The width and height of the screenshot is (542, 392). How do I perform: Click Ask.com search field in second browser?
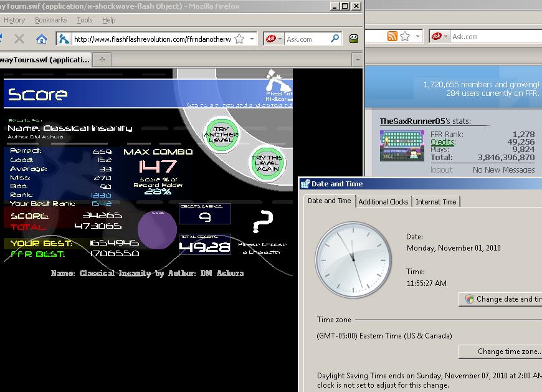[497, 36]
